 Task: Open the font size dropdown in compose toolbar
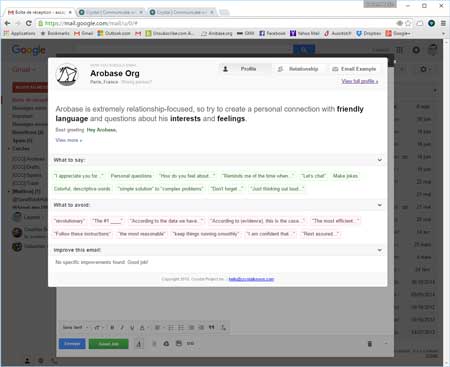point(98,328)
